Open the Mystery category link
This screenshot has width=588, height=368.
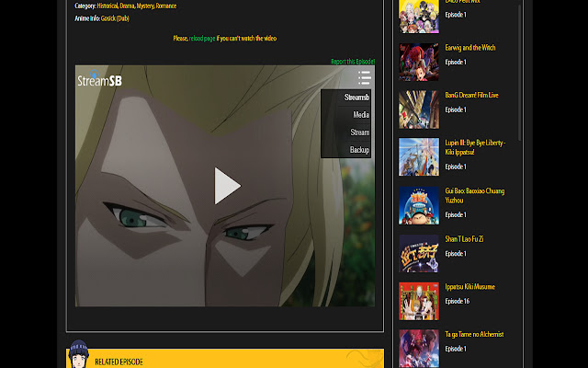(x=145, y=6)
